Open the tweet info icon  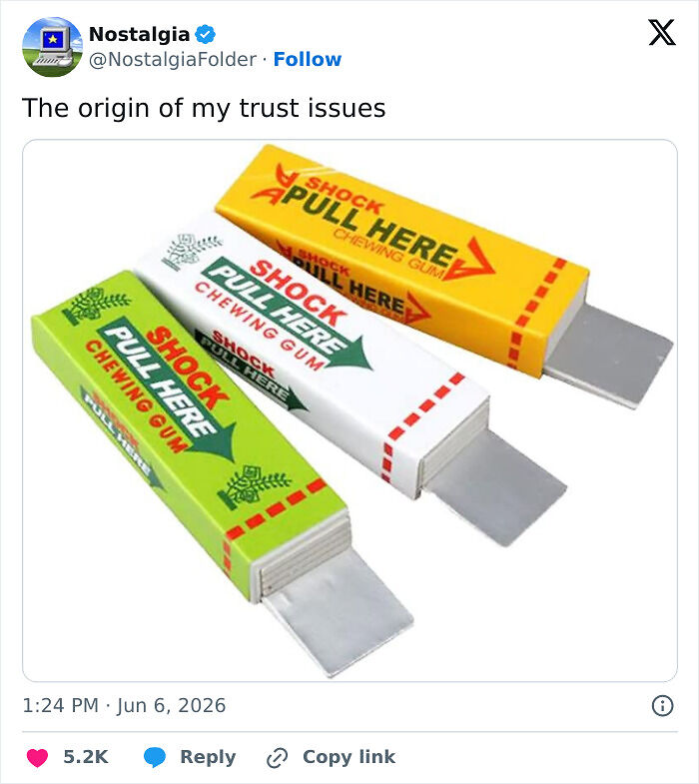662,705
